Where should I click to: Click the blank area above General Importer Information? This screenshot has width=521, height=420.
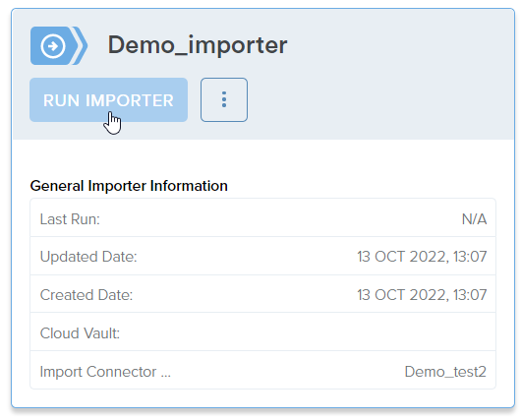(x=262, y=159)
